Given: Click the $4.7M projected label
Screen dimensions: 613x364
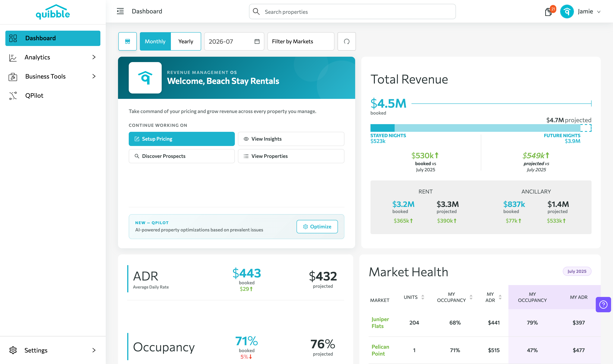Looking at the screenshot, I should tap(569, 120).
